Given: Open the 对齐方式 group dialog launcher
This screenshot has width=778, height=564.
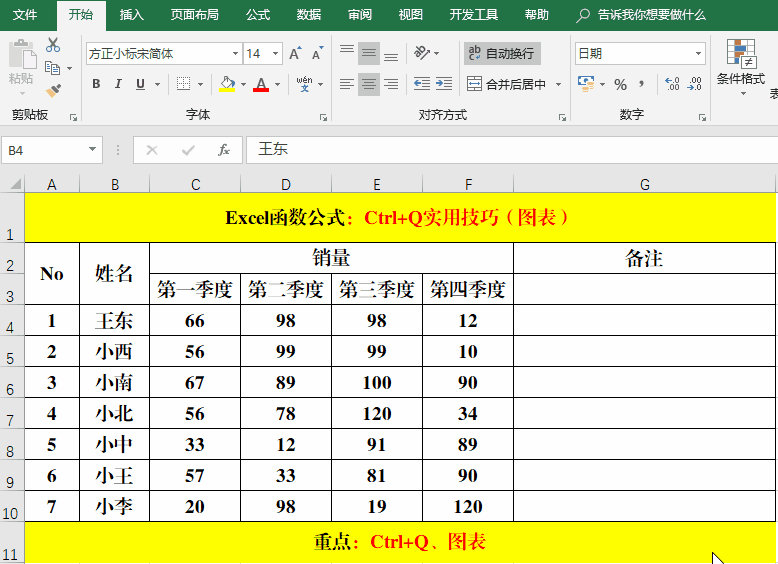Looking at the screenshot, I should pos(562,118).
